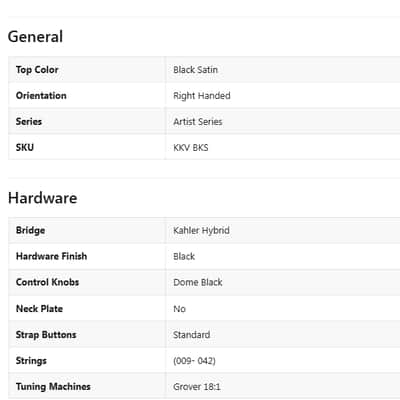400x400 pixels.
Task: Click the Bridge row label
Action: 30,230
